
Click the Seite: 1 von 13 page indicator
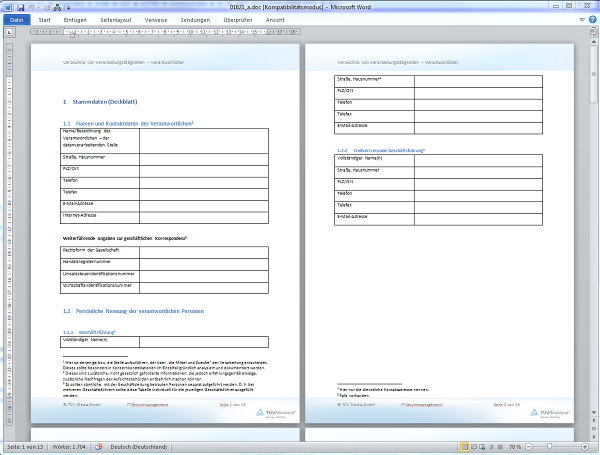tap(24, 446)
